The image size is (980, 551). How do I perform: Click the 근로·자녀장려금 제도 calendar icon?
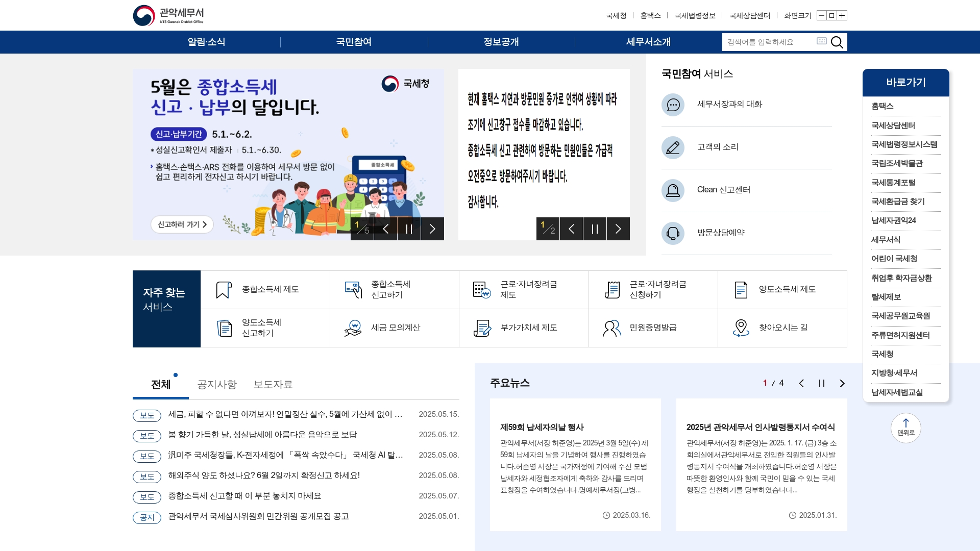[482, 290]
